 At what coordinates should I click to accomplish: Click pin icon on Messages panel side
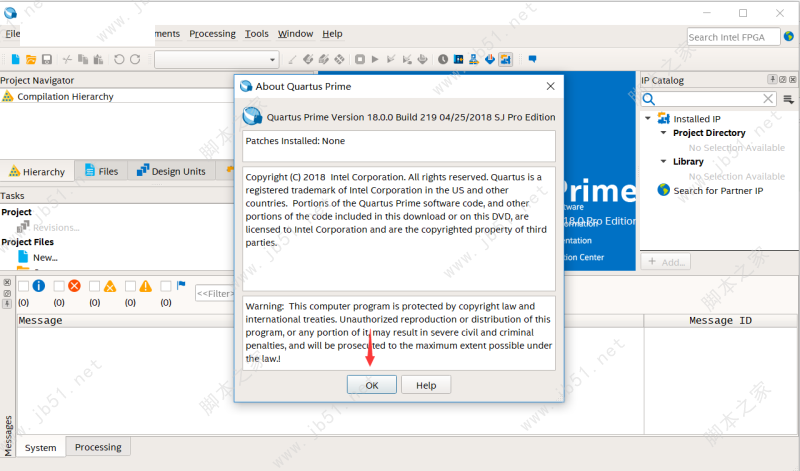click(x=7, y=304)
